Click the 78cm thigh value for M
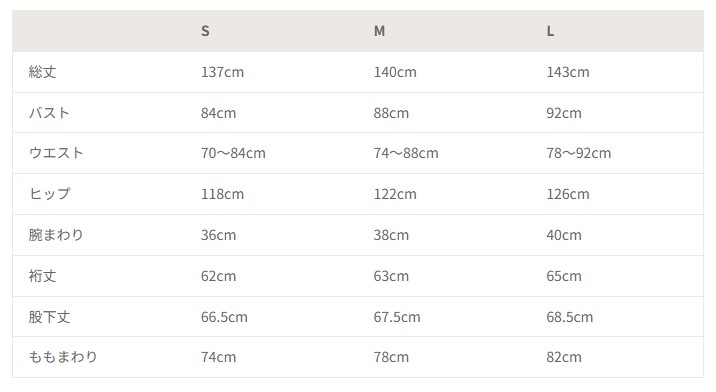Viewport: 716px width, 392px height. click(x=391, y=357)
